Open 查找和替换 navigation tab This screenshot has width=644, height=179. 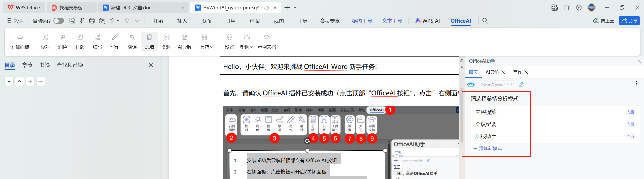pyautogui.click(x=70, y=65)
